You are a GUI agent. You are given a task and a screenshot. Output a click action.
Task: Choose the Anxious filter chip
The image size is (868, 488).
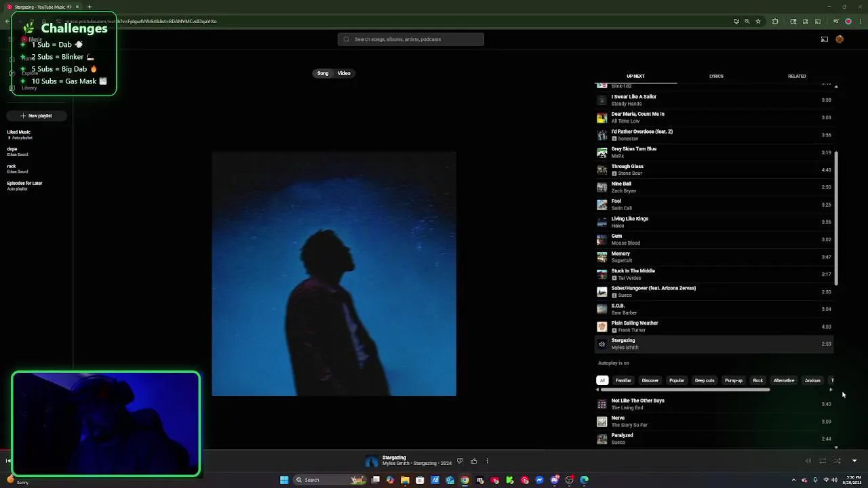click(x=812, y=380)
